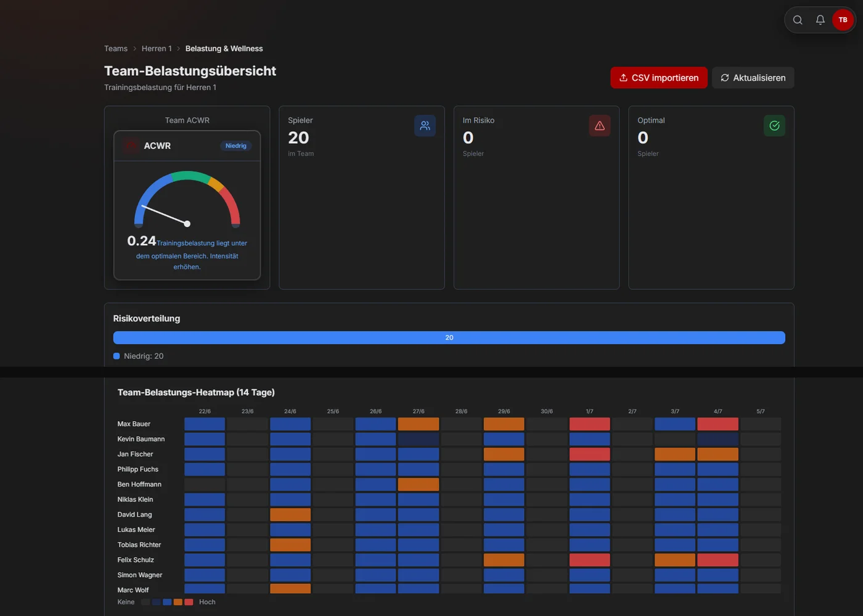Click the red icon beside ACWR title
The image size is (863, 616).
pos(131,146)
